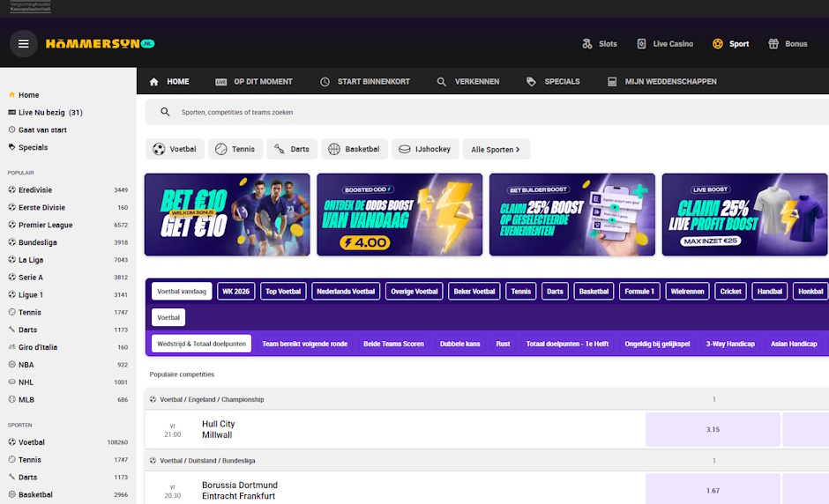Open the START BINNENKORT tab

(365, 81)
